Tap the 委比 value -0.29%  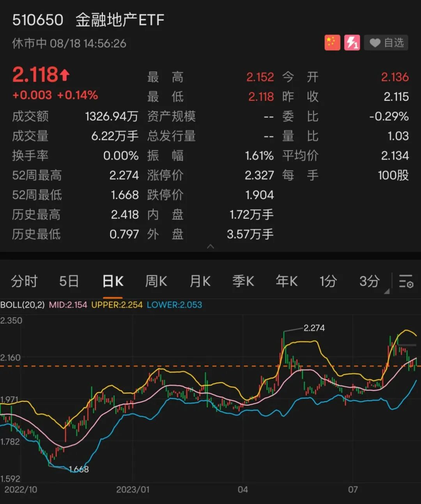pyautogui.click(x=389, y=116)
